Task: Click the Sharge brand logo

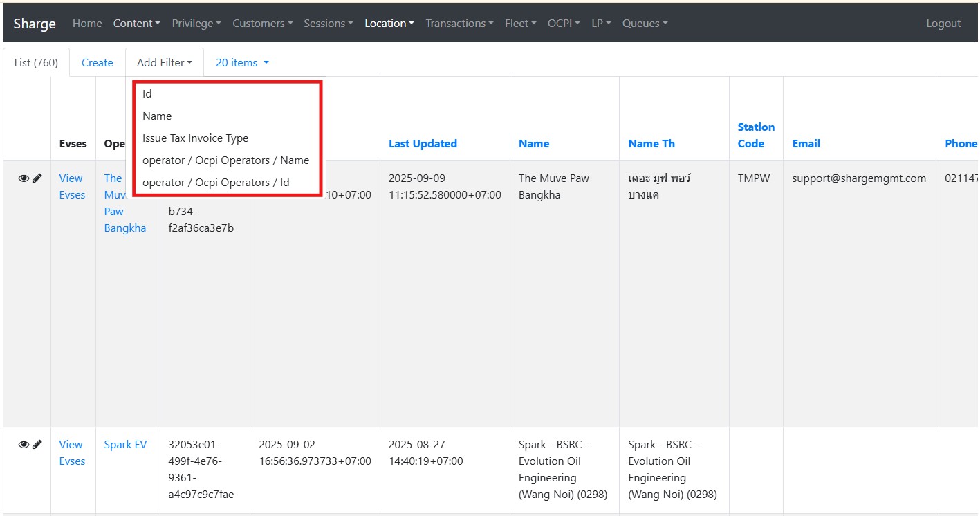Action: point(35,24)
